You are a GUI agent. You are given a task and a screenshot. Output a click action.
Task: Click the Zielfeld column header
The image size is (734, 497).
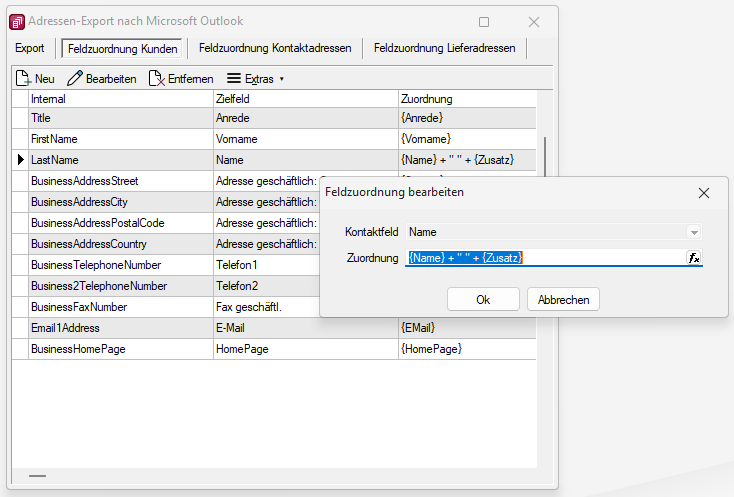305,99
